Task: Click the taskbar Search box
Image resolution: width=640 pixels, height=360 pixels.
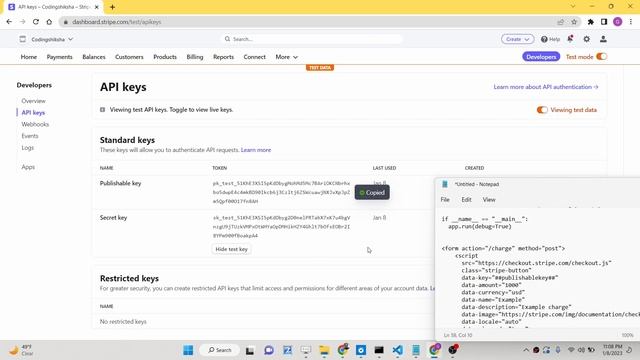Action: (220, 350)
